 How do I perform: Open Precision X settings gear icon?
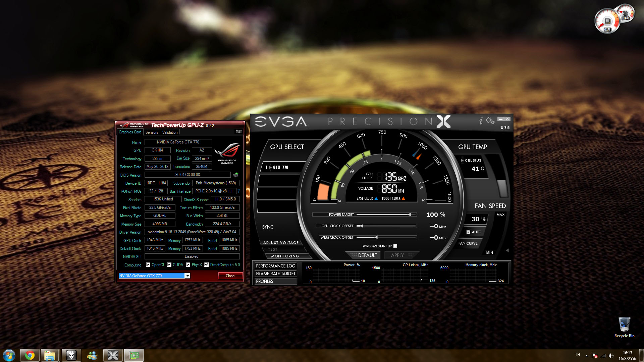[490, 121]
